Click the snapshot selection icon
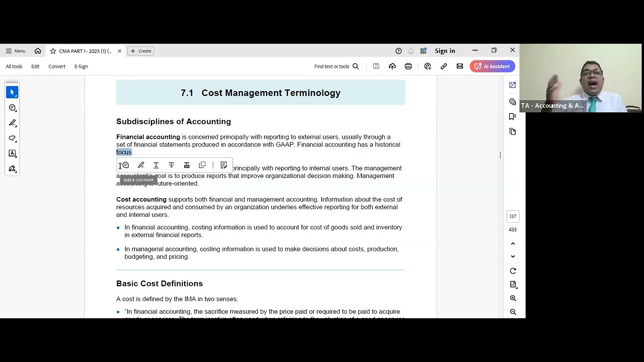Viewport: 644px width, 362px height. tap(202, 165)
